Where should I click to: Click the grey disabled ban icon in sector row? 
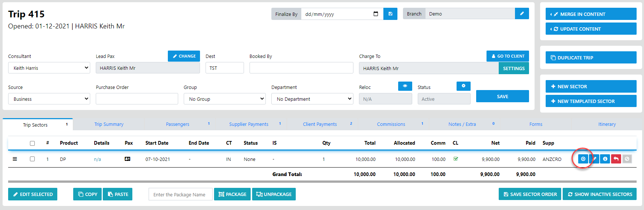coord(627,159)
